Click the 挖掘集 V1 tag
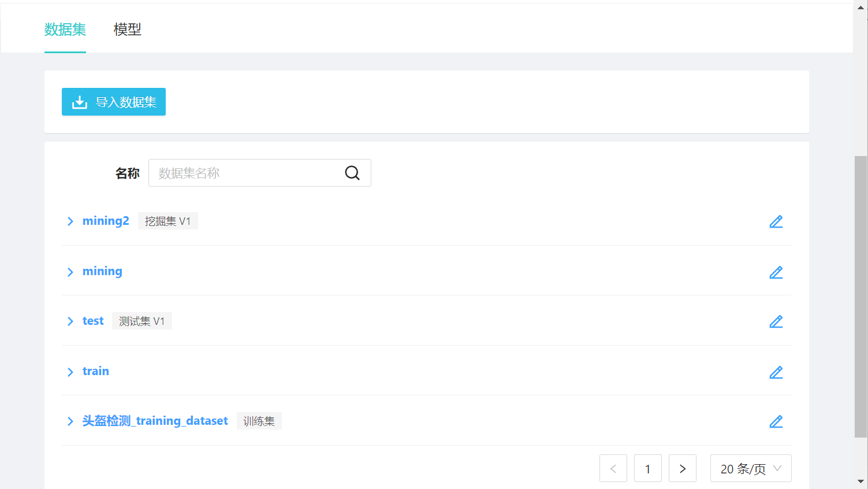The width and height of the screenshot is (868, 489). [x=168, y=221]
